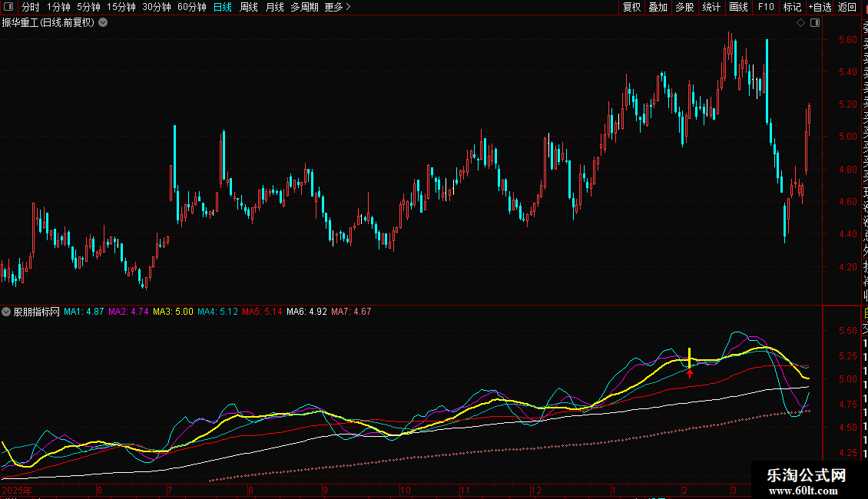Image resolution: width=868 pixels, height=499 pixels.
Task: Toggle the right side panel icon above the chart
Action: point(815,23)
